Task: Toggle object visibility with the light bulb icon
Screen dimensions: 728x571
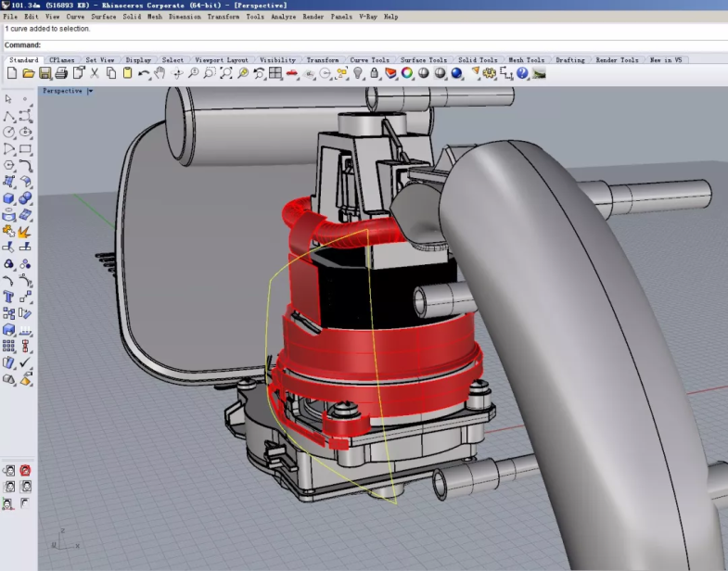Action: pos(359,73)
